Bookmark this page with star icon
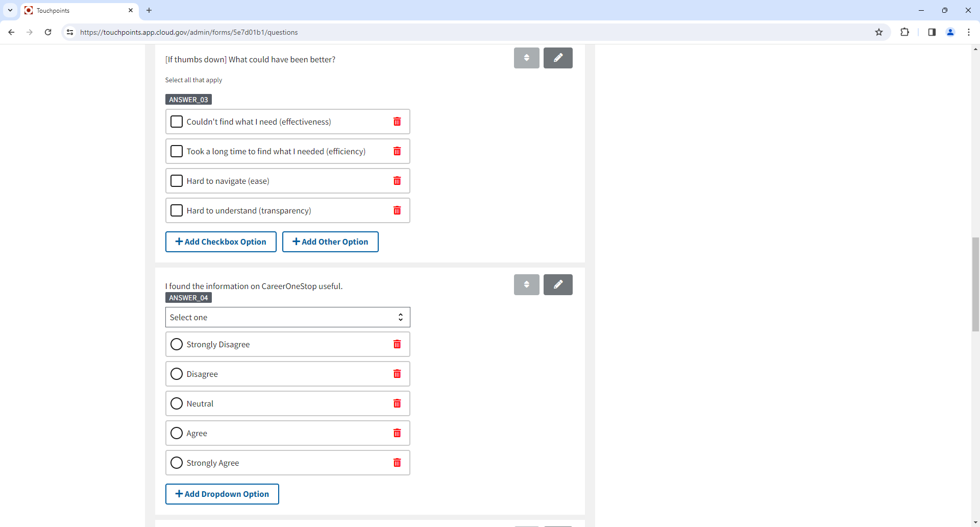Image resolution: width=980 pixels, height=527 pixels. click(x=879, y=32)
